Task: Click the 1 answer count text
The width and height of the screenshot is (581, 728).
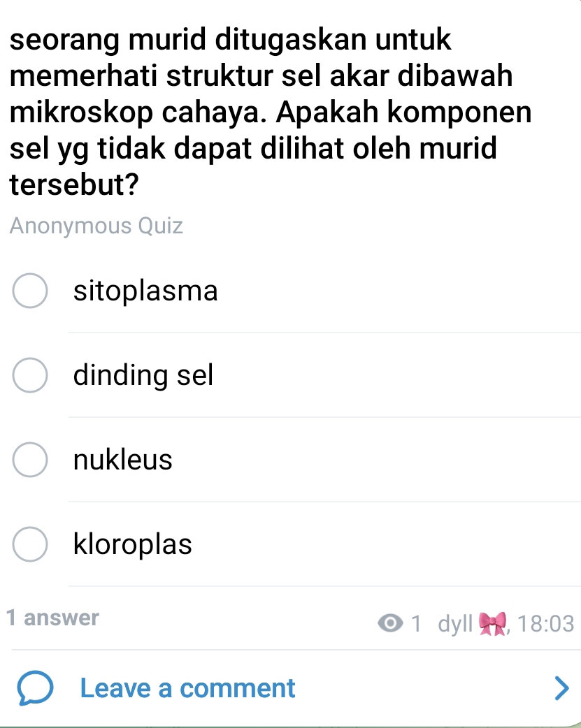Action: pos(52,618)
